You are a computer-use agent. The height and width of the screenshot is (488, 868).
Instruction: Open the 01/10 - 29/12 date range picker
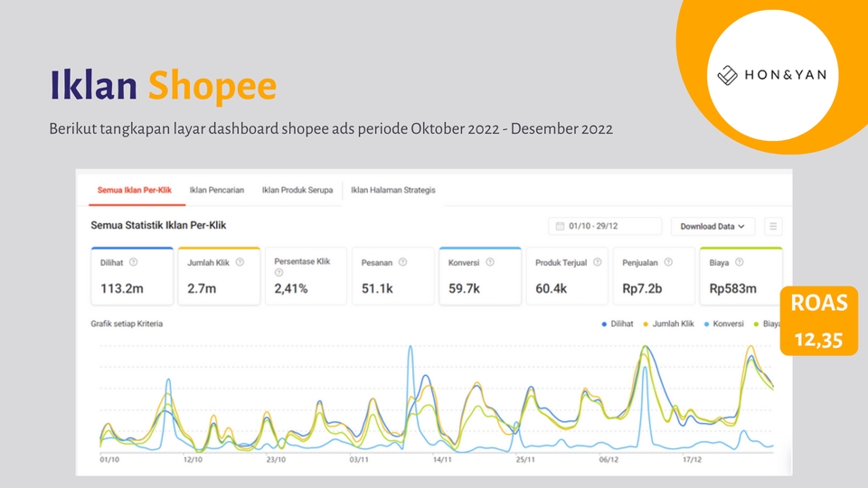[x=605, y=226]
